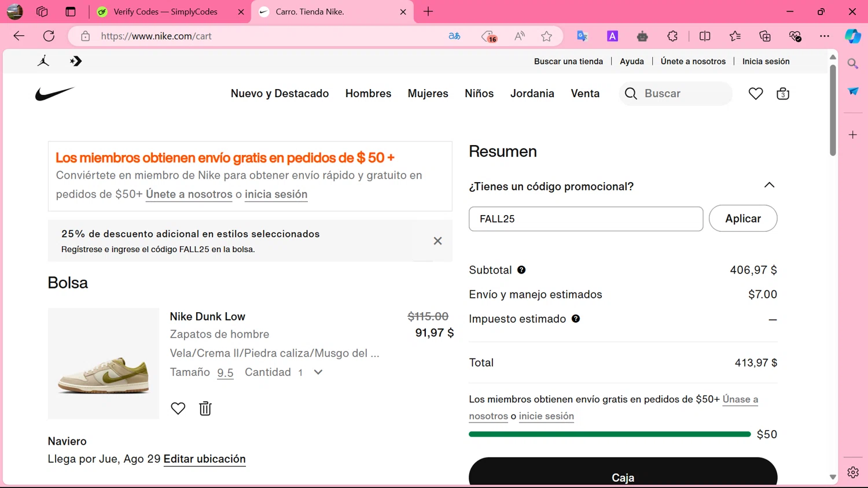Screen dimensions: 868x488
Task: Open the Nike Dunk Low product title
Action: pyautogui.click(x=207, y=317)
